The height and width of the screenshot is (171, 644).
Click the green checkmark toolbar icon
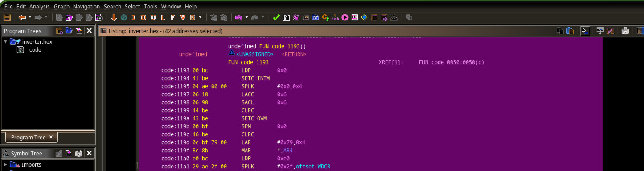pos(276,17)
